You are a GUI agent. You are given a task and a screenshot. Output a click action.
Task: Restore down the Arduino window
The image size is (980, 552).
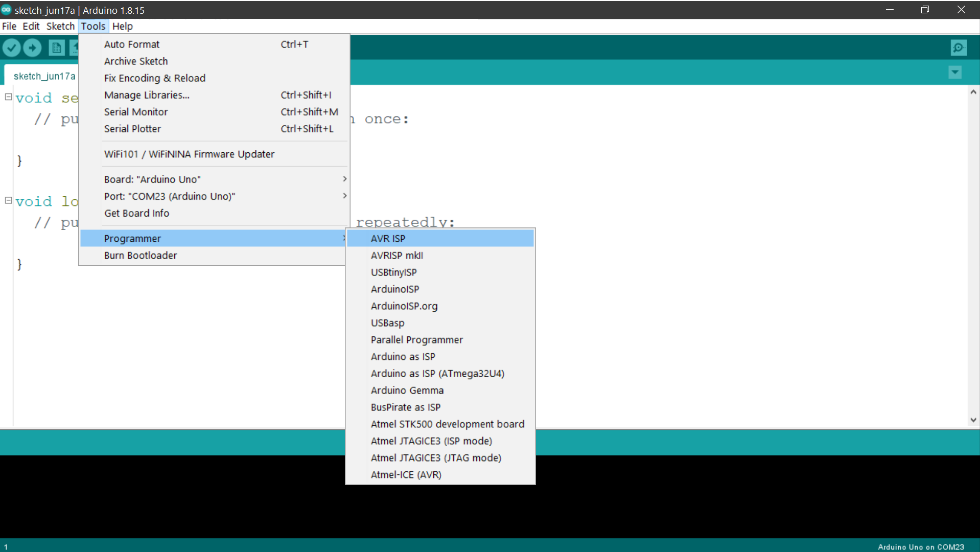click(x=925, y=10)
